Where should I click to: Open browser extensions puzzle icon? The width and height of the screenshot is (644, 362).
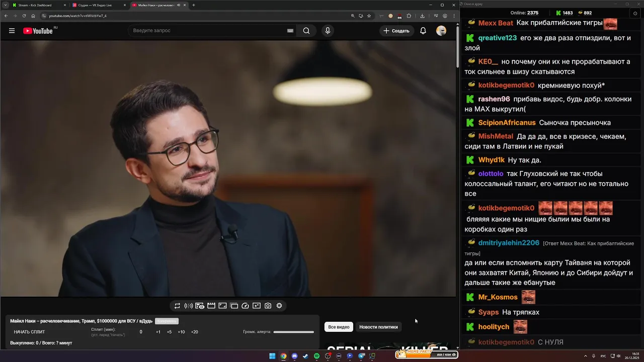(409, 16)
